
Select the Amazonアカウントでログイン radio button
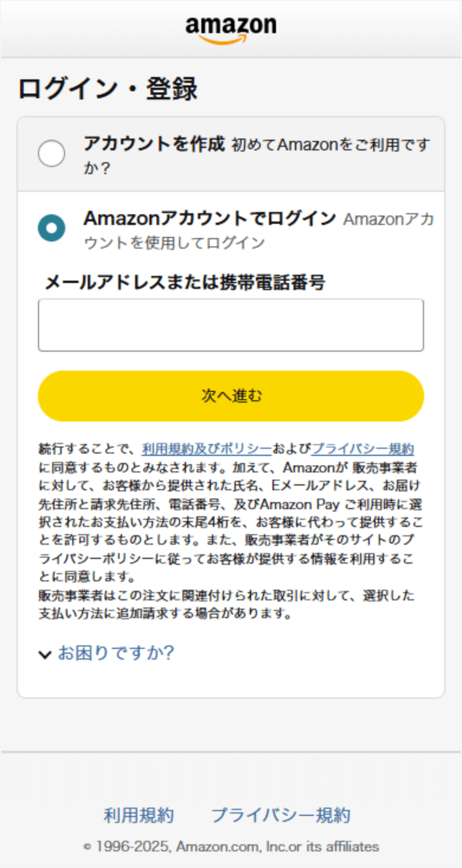tap(52, 228)
